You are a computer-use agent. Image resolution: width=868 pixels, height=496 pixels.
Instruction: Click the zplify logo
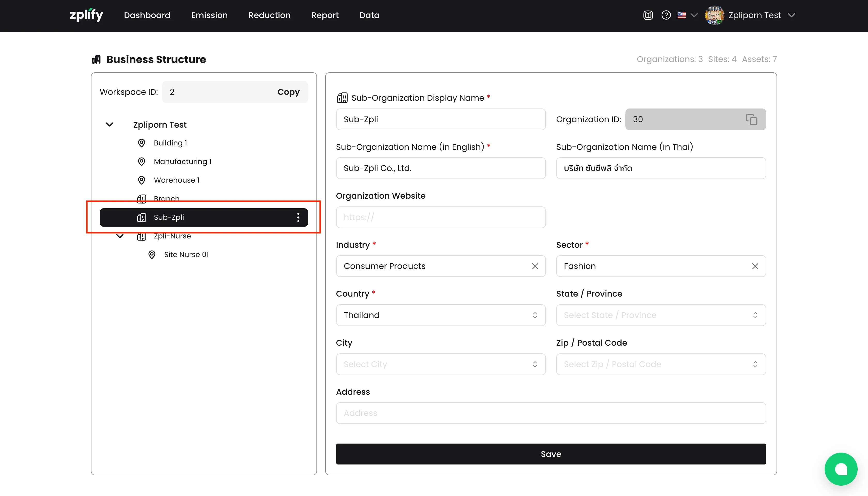(x=86, y=15)
